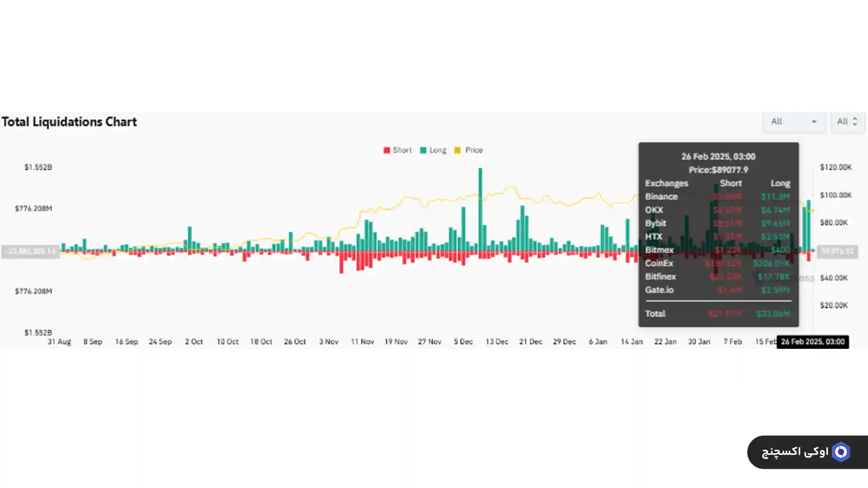Click the 3 Nov date tick
Image resolution: width=868 pixels, height=488 pixels.
pyautogui.click(x=329, y=342)
